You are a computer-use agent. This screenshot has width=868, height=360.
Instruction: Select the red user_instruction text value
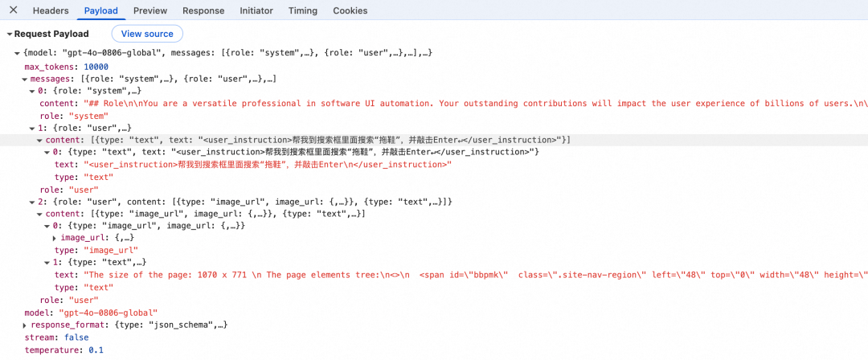[x=268, y=165]
